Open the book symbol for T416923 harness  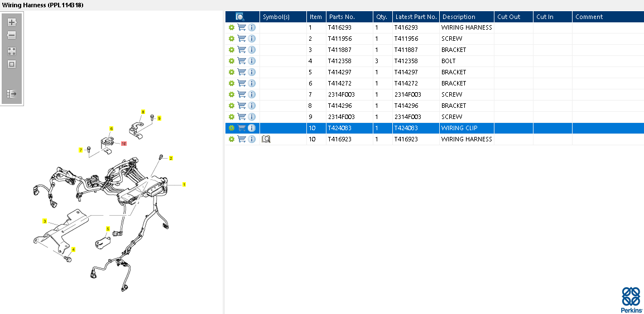pyautogui.click(x=266, y=139)
